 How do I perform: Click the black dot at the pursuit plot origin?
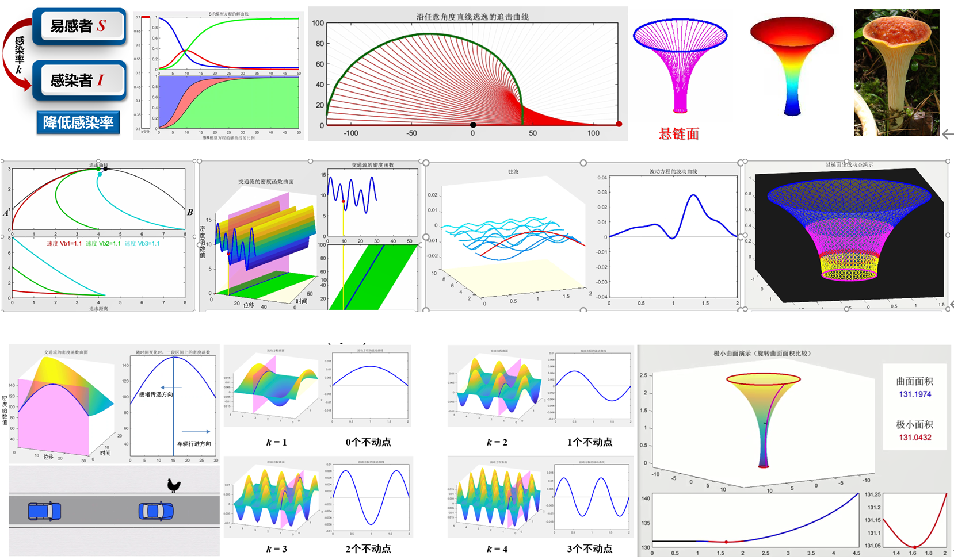click(x=473, y=125)
